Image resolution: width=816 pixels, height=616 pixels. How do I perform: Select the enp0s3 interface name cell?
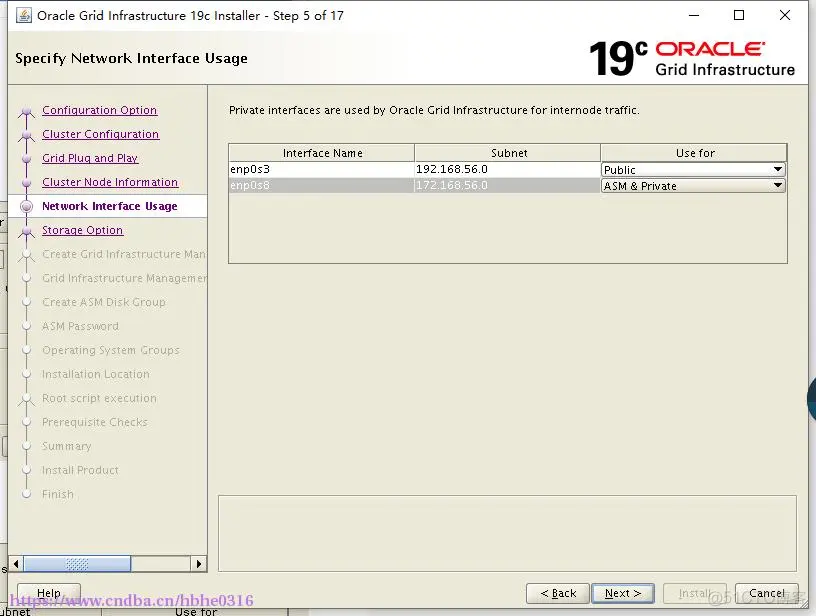tap(322, 169)
